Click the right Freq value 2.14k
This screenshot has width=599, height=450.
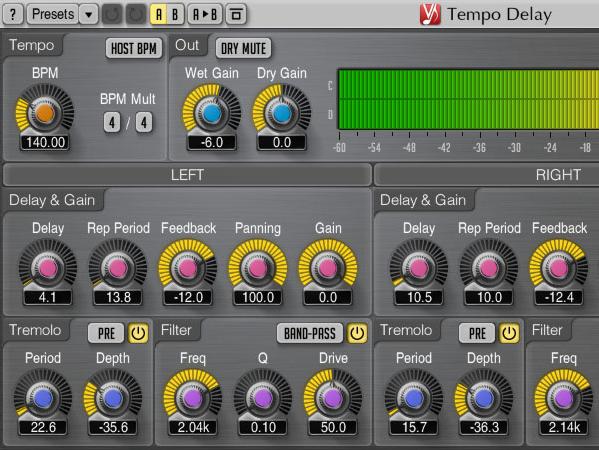pos(564,427)
